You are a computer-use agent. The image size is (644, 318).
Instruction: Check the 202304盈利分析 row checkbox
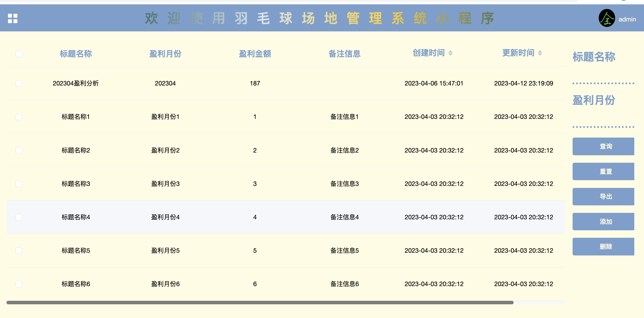coord(19,83)
